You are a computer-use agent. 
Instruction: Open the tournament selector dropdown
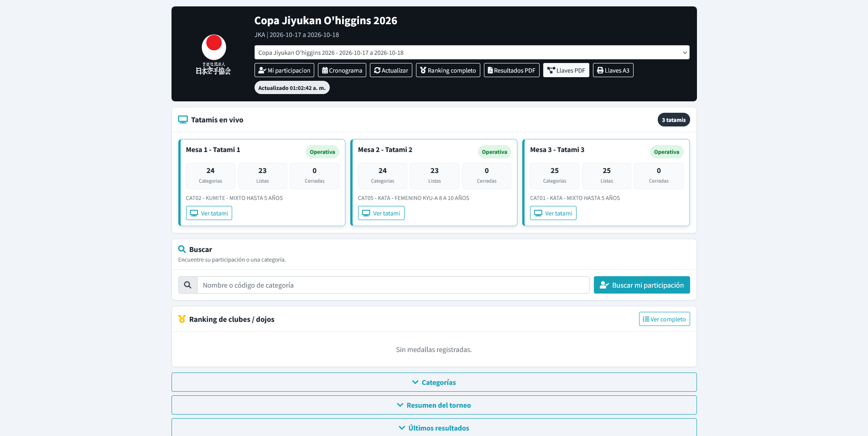click(x=472, y=53)
